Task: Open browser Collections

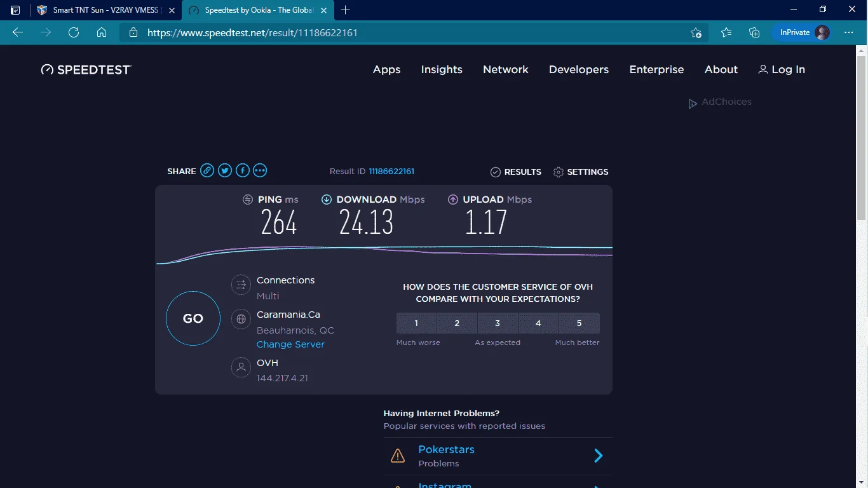Action: [x=754, y=32]
